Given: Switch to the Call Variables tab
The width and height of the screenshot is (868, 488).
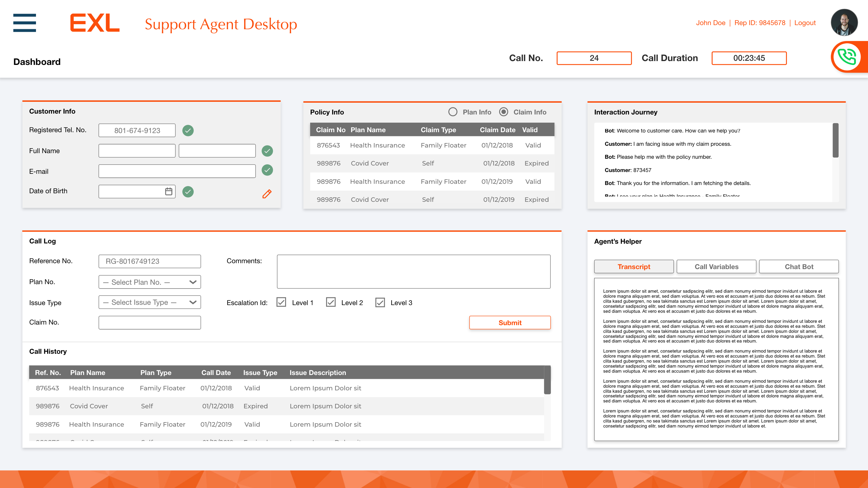Looking at the screenshot, I should [716, 266].
